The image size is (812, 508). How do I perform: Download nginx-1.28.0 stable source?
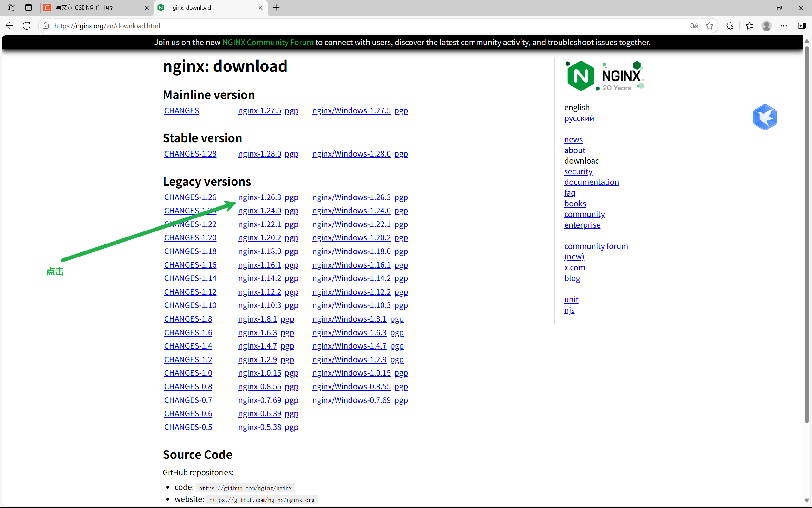click(x=260, y=154)
